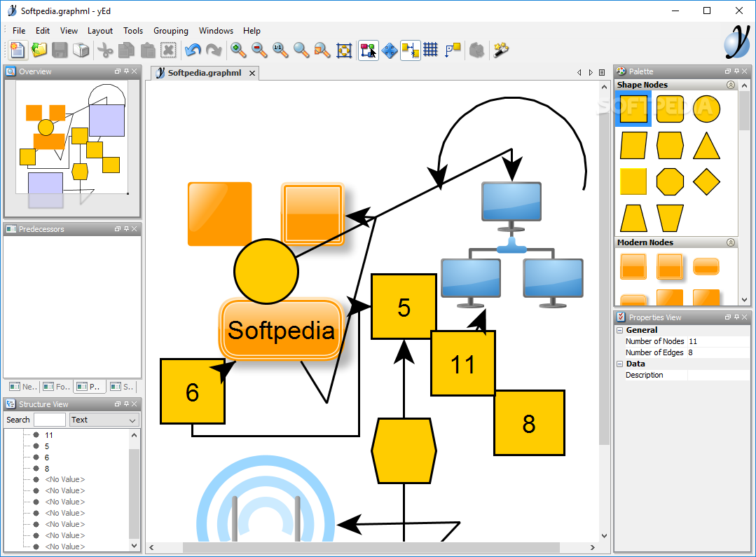Collapse the Data properties group

(x=620, y=364)
